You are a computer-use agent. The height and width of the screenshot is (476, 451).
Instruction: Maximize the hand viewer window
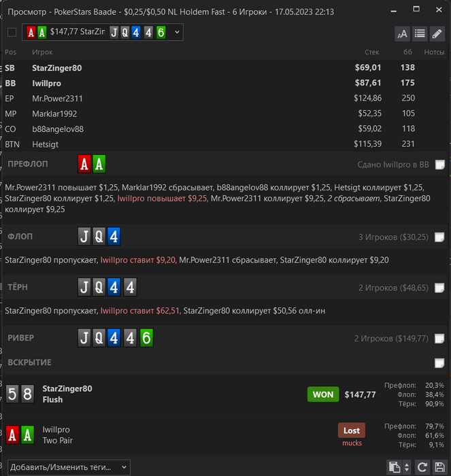(x=416, y=9)
